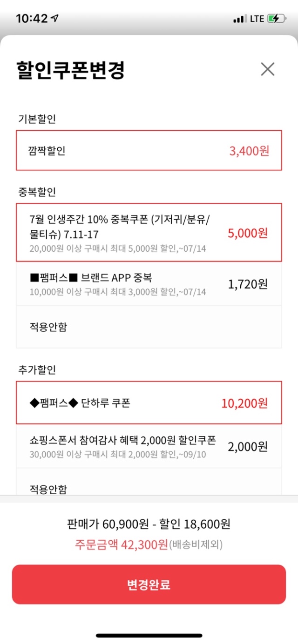298x644 pixels.
Task: Tap the 판매가 60,900원 summary line
Action: point(149,524)
